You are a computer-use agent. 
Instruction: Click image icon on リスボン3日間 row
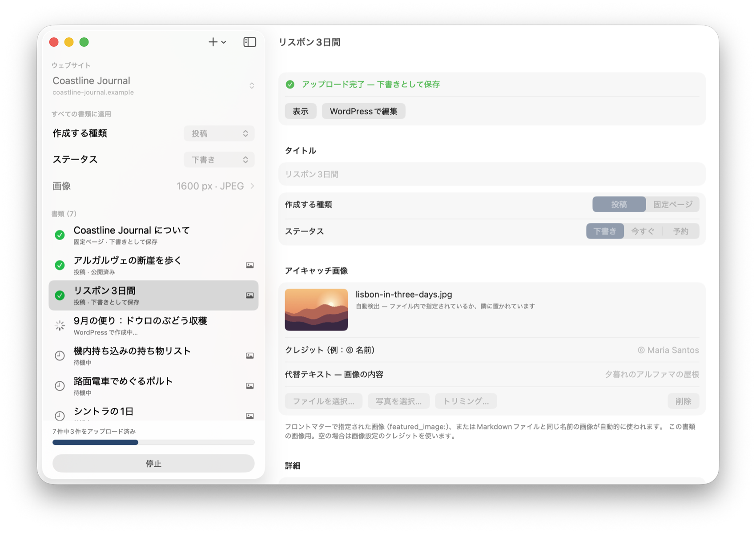coord(250,295)
